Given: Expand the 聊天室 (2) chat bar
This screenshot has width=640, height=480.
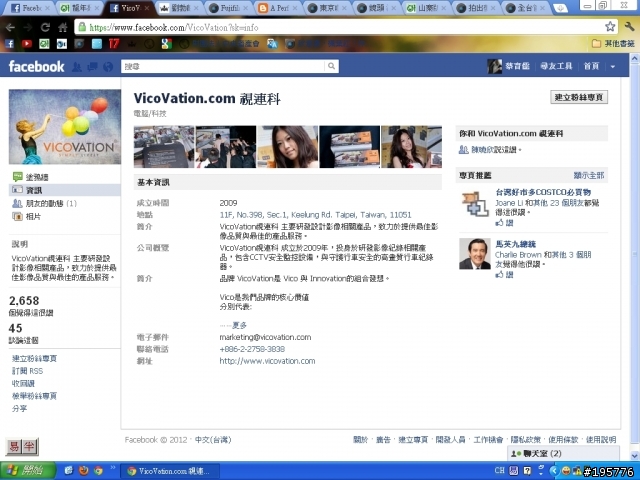Looking at the screenshot, I should point(563,453).
